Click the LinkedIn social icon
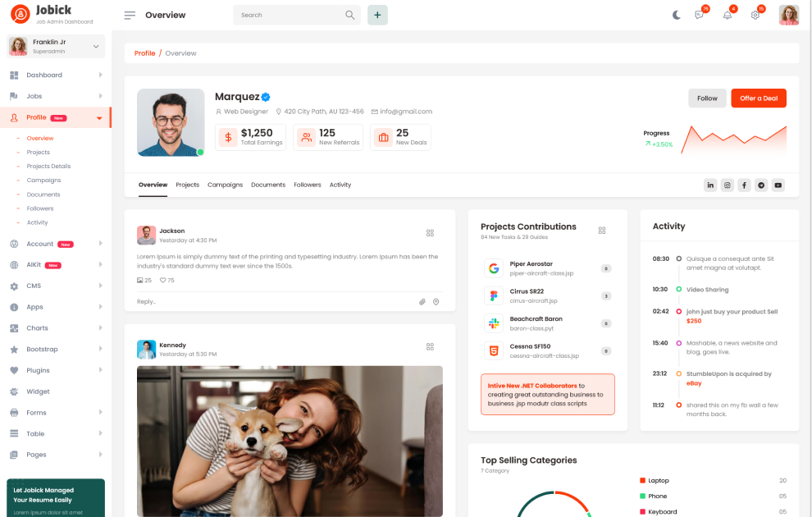 [x=710, y=185]
